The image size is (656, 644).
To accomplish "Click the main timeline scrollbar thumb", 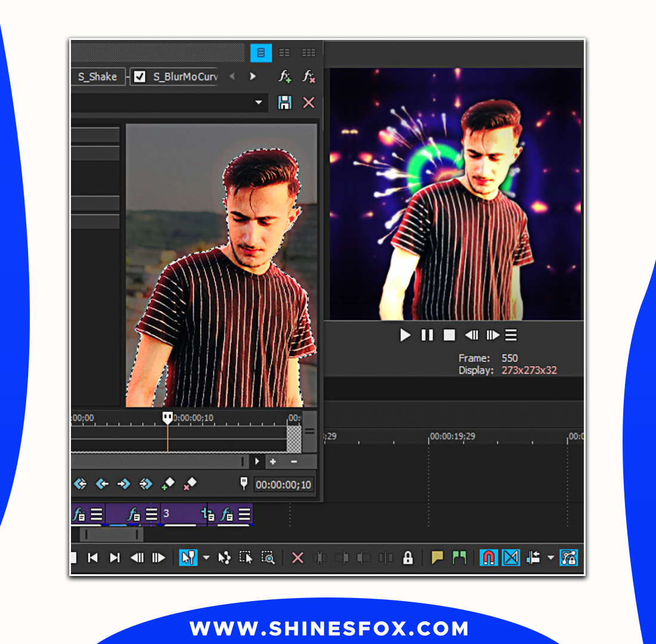I will 112,534.
